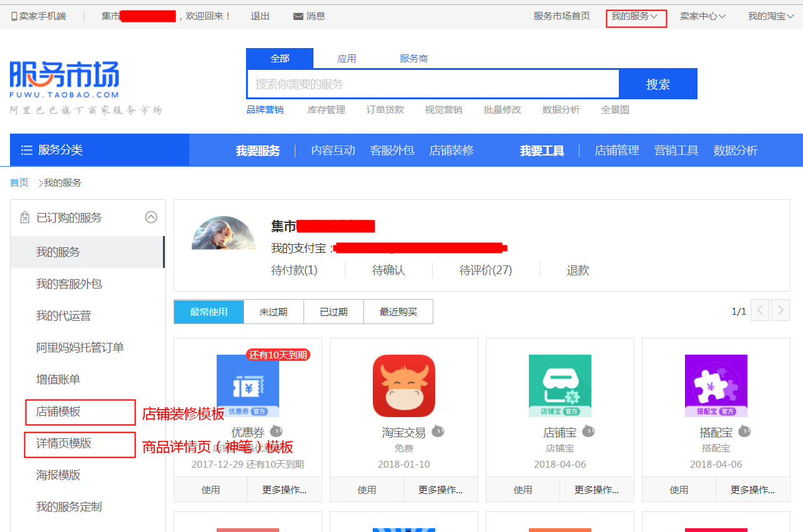Switch to the 最近购买 tab

click(398, 312)
